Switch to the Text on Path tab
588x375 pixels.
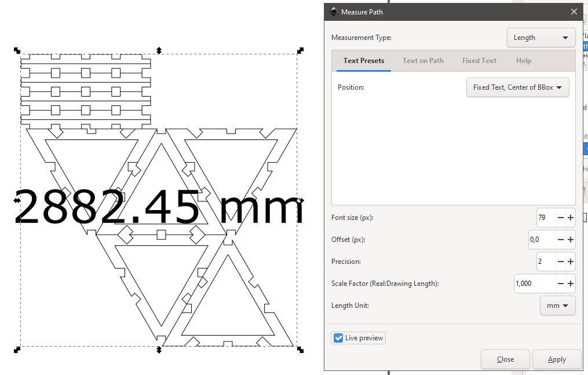click(423, 61)
